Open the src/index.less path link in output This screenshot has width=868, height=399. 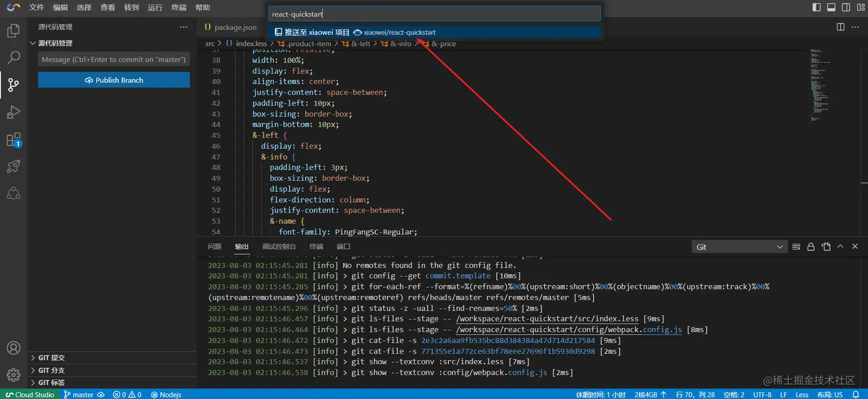[x=547, y=319]
